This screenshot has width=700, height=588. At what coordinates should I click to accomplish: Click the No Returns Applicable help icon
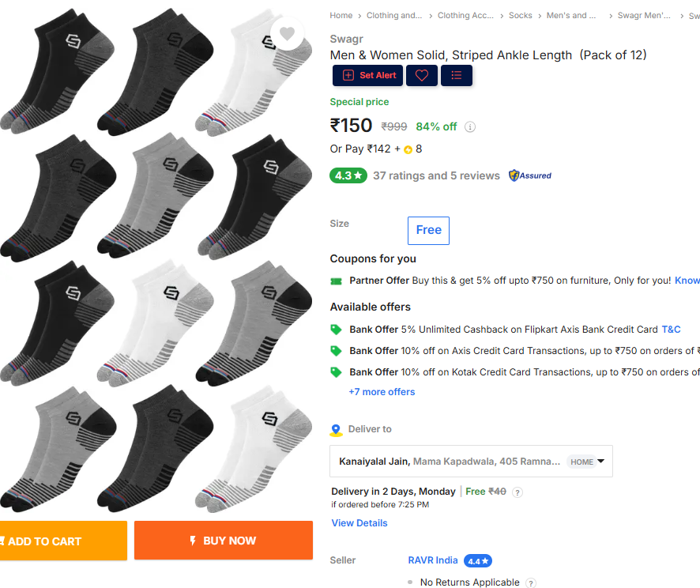pos(530,583)
